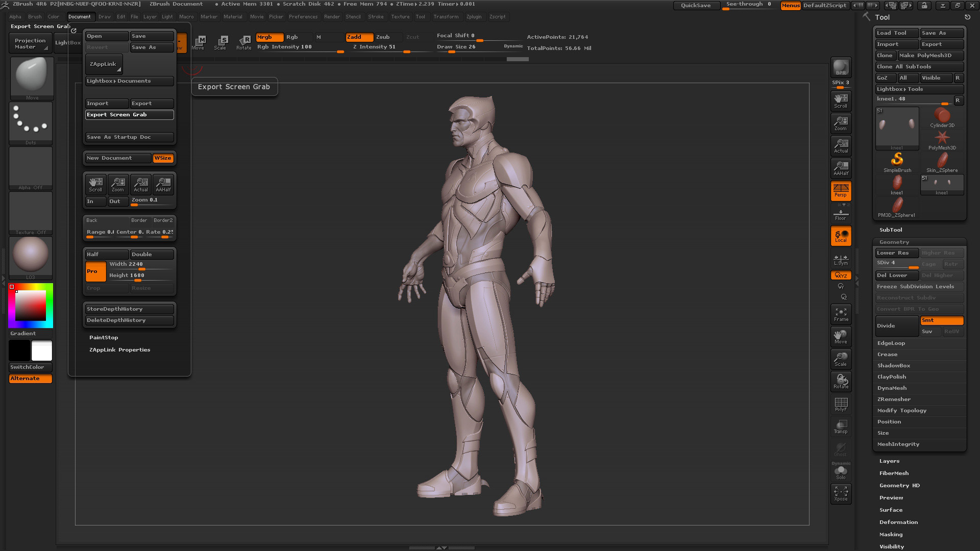Click Scroll icon in Document panel

(x=95, y=184)
